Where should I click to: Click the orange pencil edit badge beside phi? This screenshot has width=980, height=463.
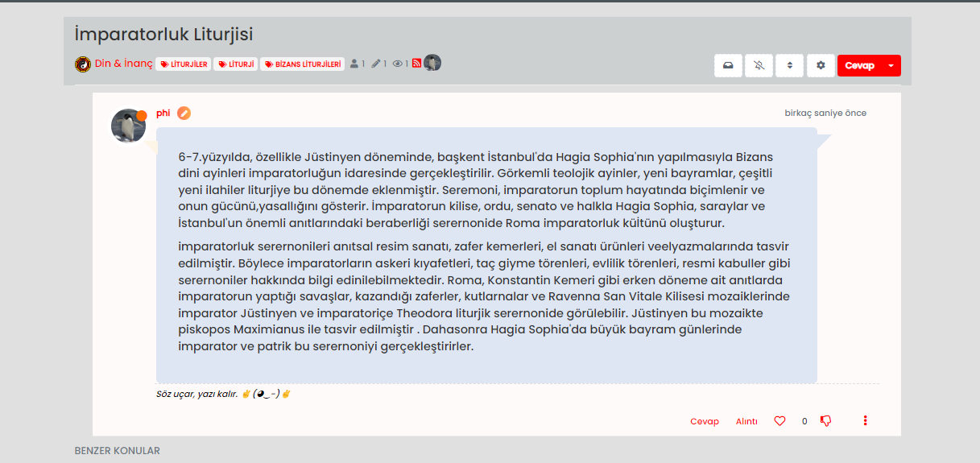[184, 114]
